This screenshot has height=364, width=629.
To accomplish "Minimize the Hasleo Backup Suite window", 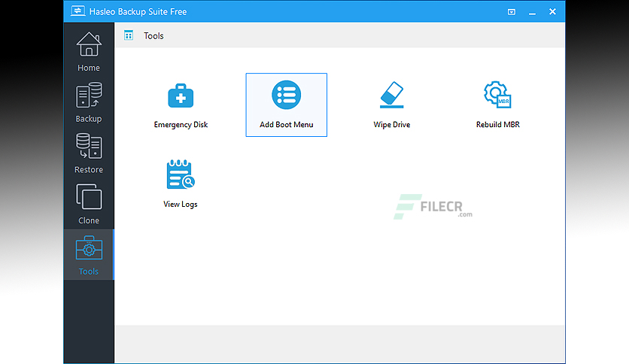I will (x=533, y=12).
